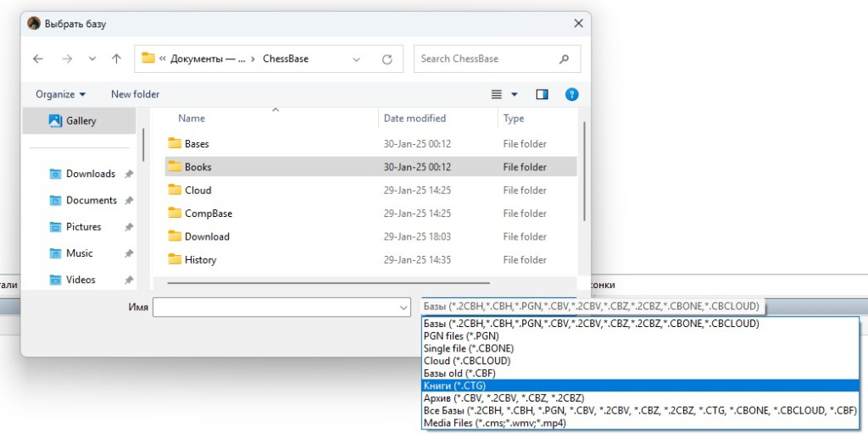Image resolution: width=868 pixels, height=438 pixels.
Task: Expand the address bar path history dropdown
Action: [357, 59]
